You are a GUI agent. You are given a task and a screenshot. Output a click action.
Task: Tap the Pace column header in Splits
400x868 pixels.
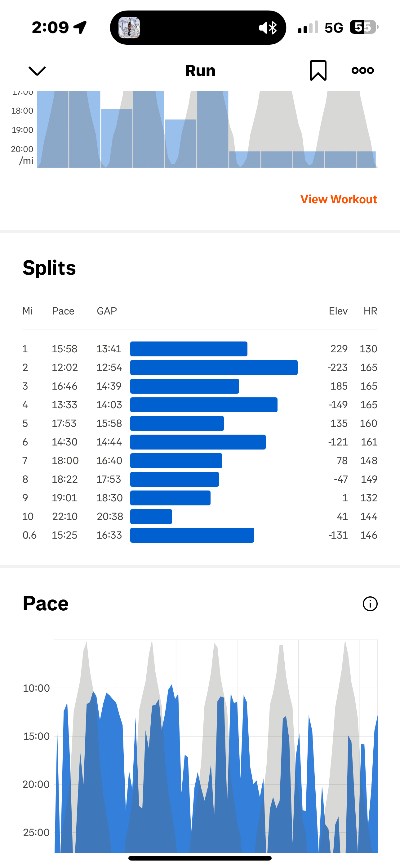63,311
